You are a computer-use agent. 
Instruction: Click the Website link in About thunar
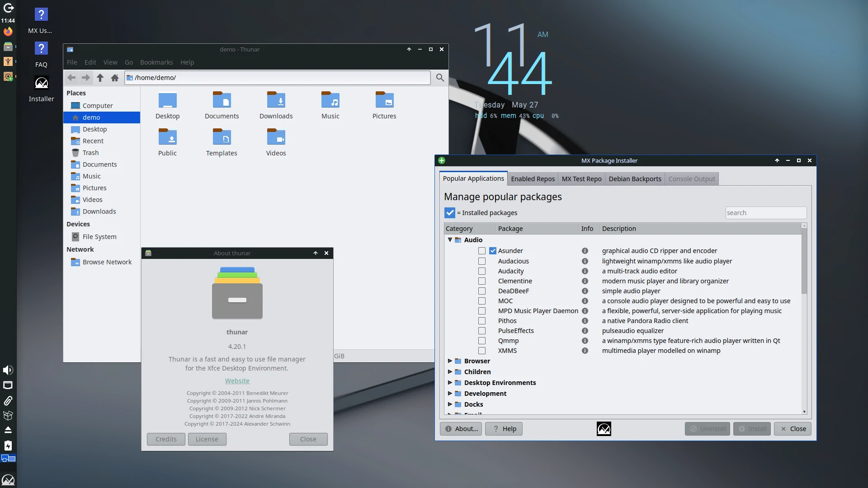(237, 380)
